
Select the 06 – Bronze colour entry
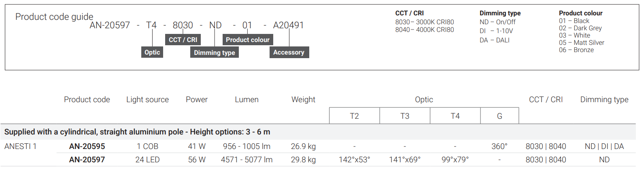click(x=576, y=50)
